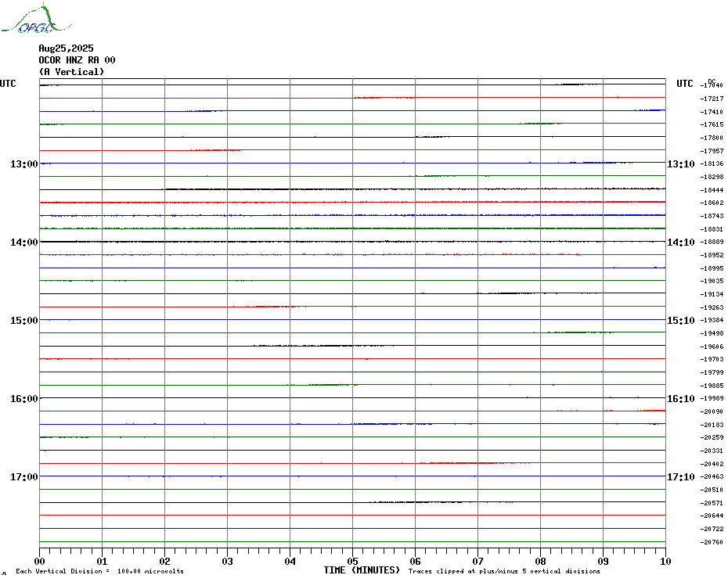Screen dimensions: 728x582
Task: Click the DC offset value -17800
Action: [712, 138]
